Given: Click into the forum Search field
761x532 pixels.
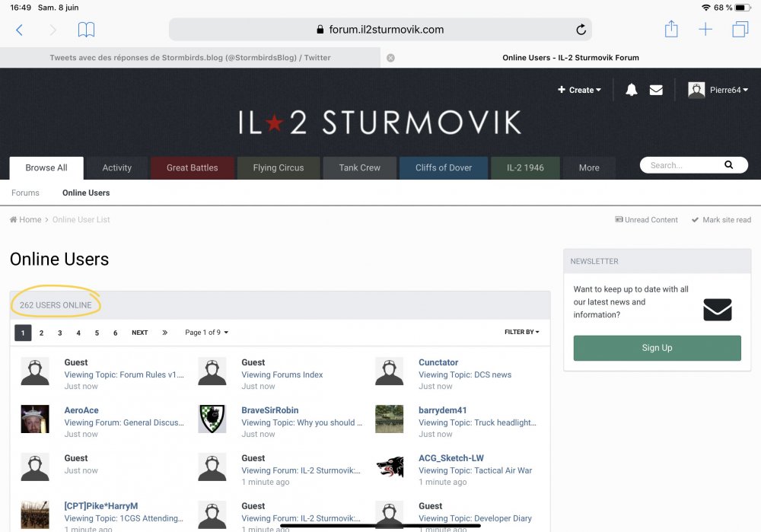Looking at the screenshot, I should click(681, 165).
